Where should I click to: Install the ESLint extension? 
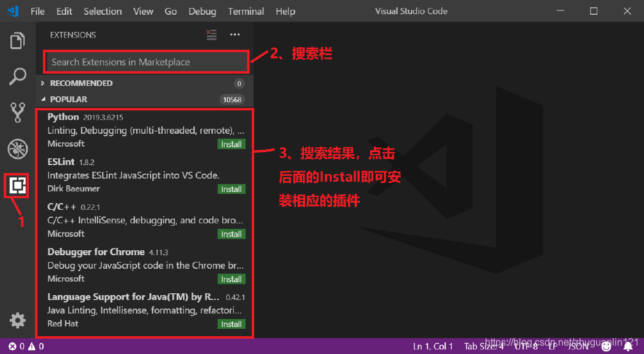coord(231,189)
